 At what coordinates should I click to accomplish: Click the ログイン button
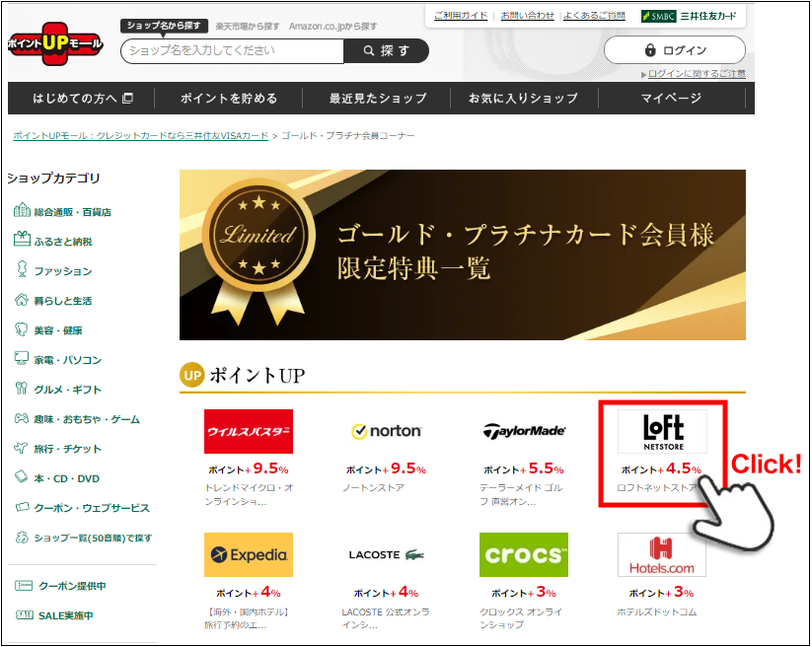(675, 50)
